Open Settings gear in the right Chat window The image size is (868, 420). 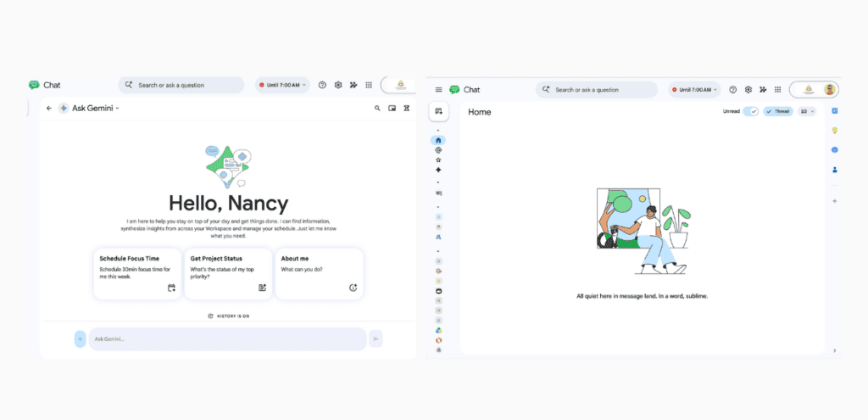click(748, 90)
